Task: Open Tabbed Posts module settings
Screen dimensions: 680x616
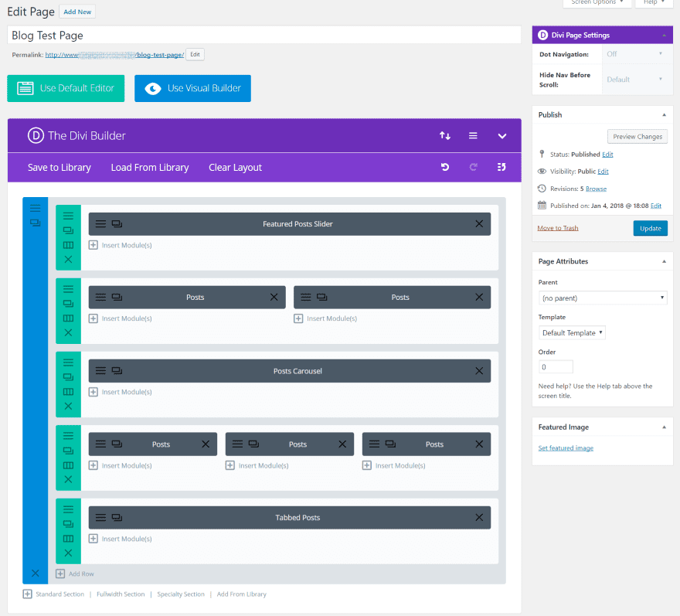Action: click(x=100, y=518)
